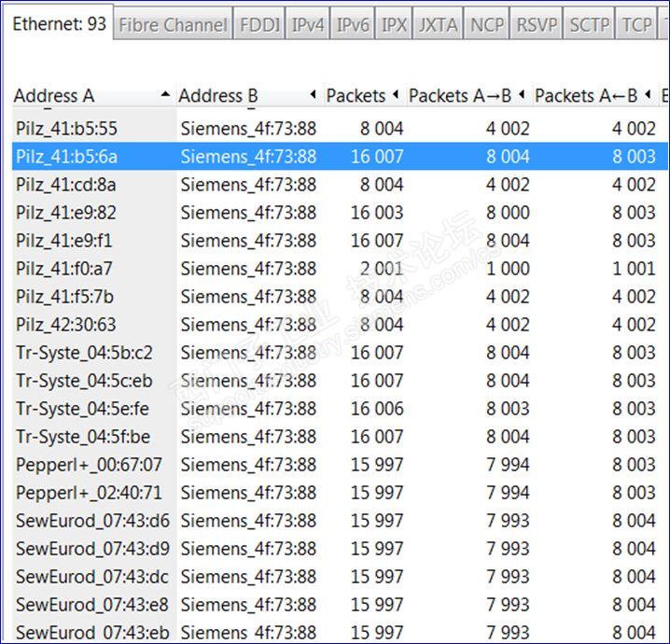Open the IPX tab

coord(394,25)
